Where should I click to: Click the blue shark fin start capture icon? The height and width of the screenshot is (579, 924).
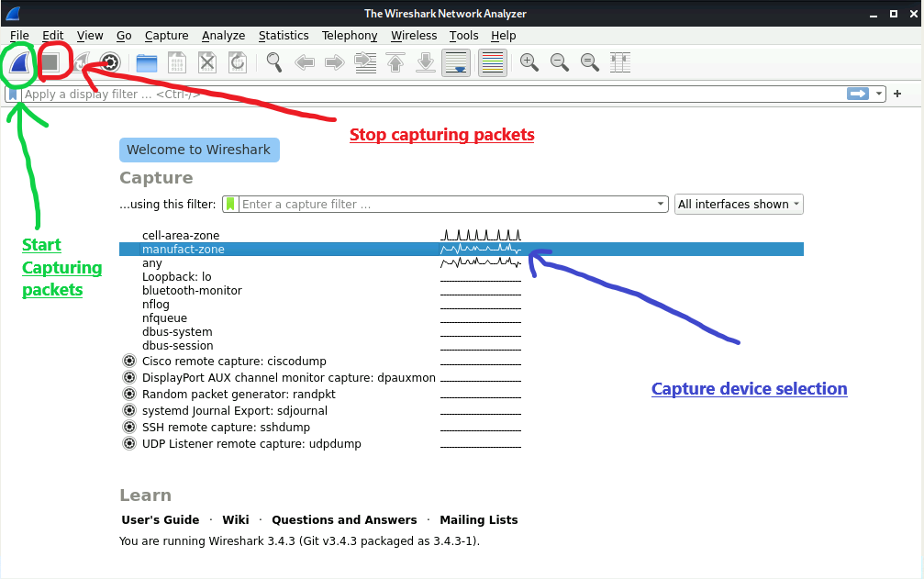coord(20,62)
